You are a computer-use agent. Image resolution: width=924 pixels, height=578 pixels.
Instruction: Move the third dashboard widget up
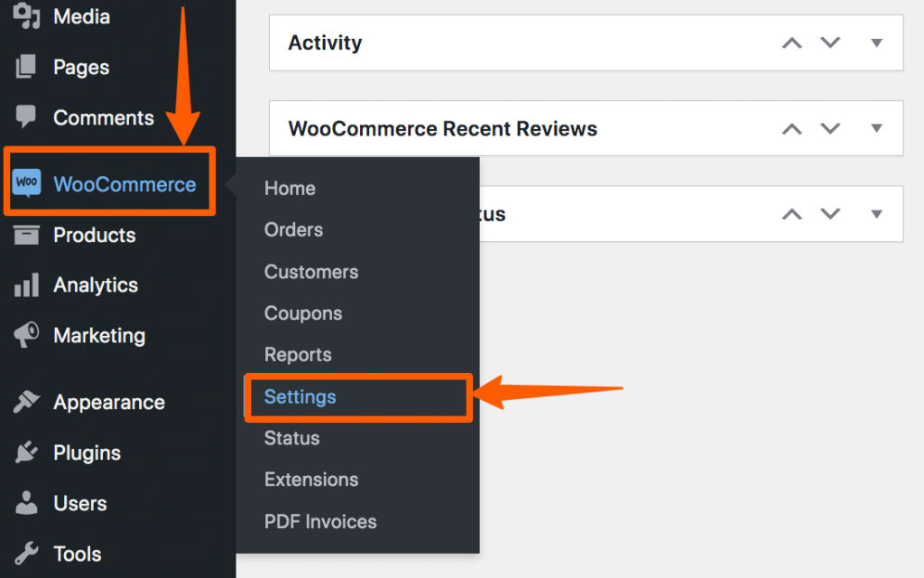click(792, 214)
